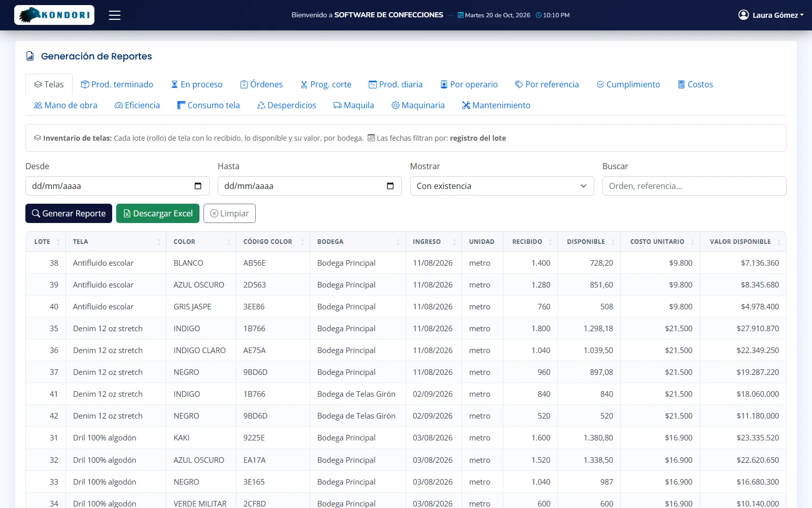Open the Desperdicios report tab
Image resolution: width=812 pixels, height=508 pixels.
click(x=287, y=105)
